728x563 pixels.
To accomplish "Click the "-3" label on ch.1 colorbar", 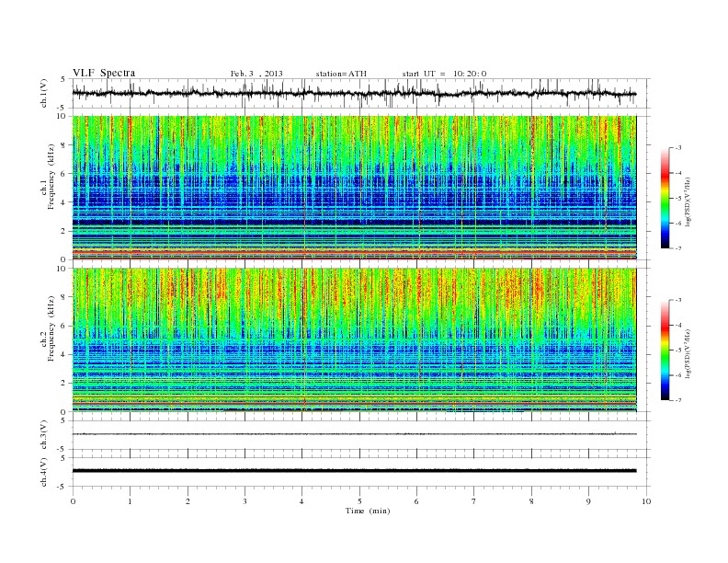I will click(678, 148).
